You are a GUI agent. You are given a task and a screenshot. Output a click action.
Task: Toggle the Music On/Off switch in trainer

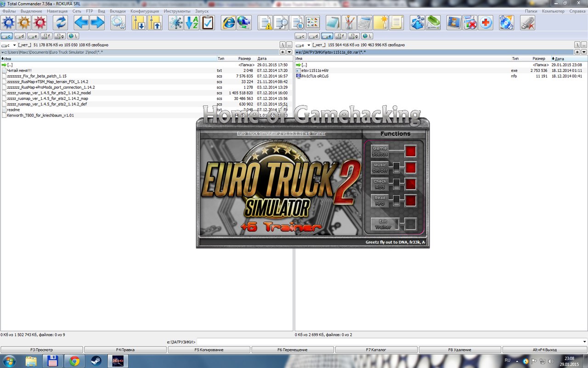(x=396, y=168)
